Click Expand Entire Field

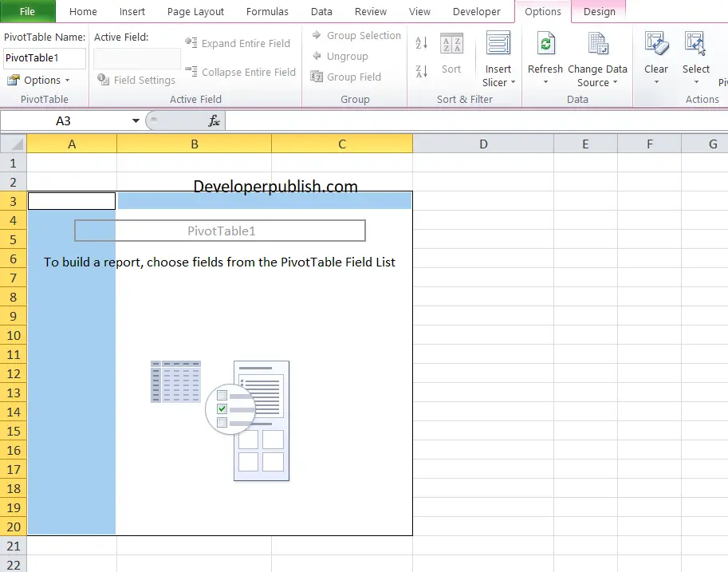238,43
